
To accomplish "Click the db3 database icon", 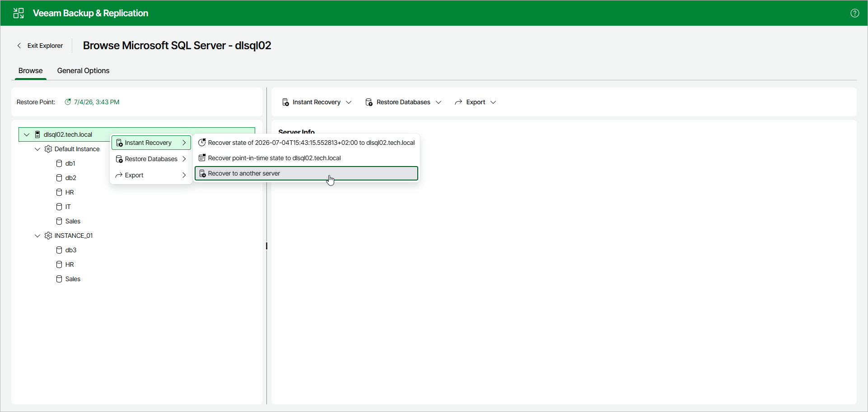I will (59, 250).
